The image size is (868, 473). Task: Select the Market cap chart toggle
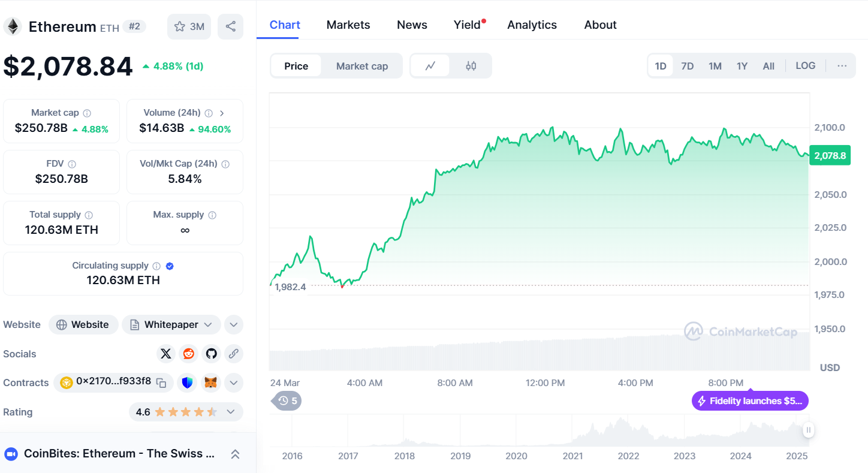tap(362, 66)
